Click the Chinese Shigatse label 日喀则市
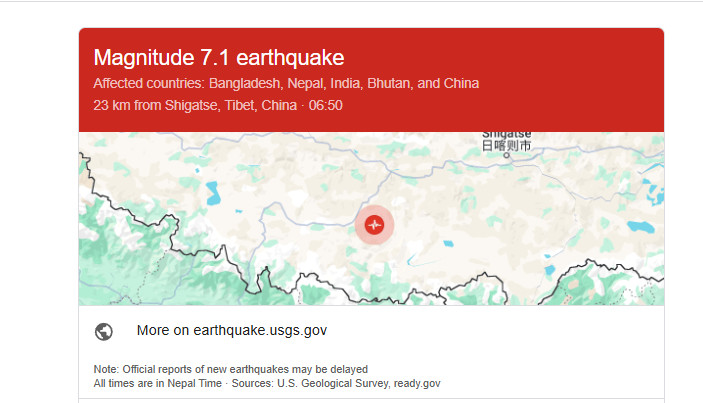This screenshot has height=403, width=703. (x=507, y=145)
